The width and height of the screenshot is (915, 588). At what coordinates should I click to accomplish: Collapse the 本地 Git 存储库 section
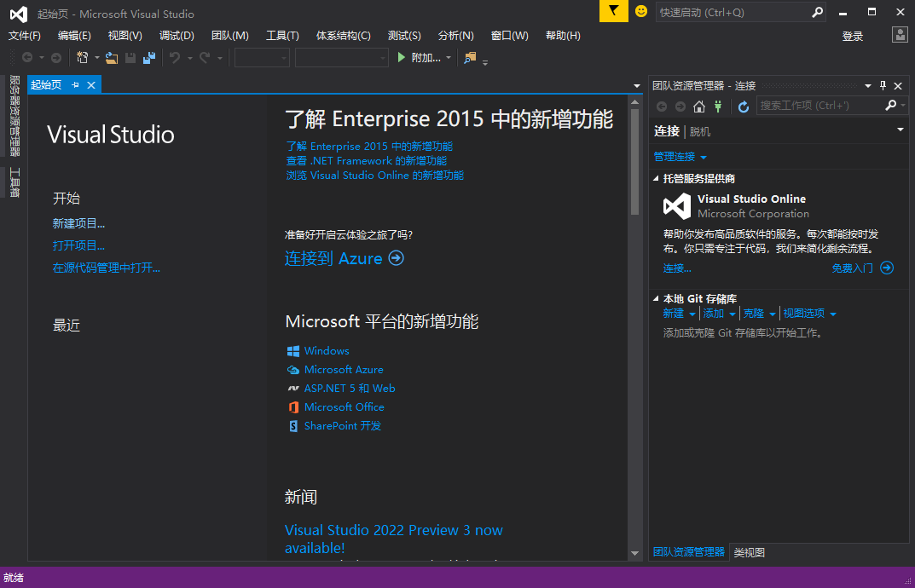656,298
